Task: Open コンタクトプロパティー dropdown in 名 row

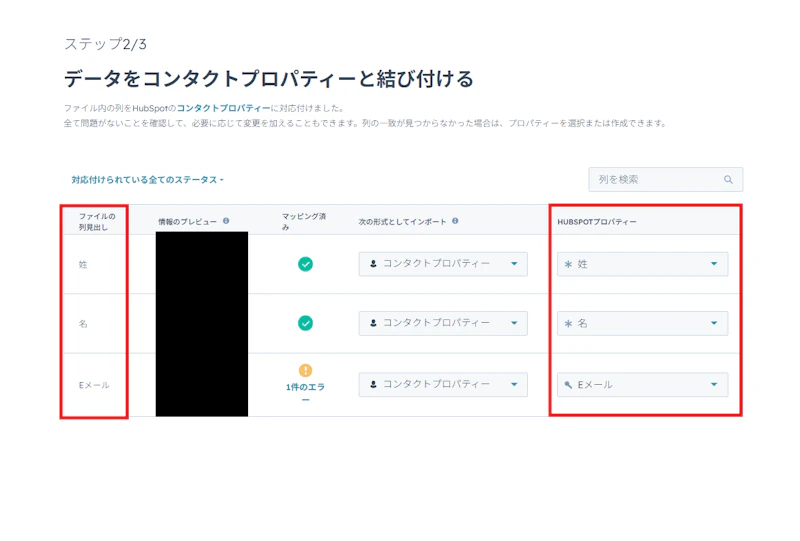Action: tap(443, 323)
